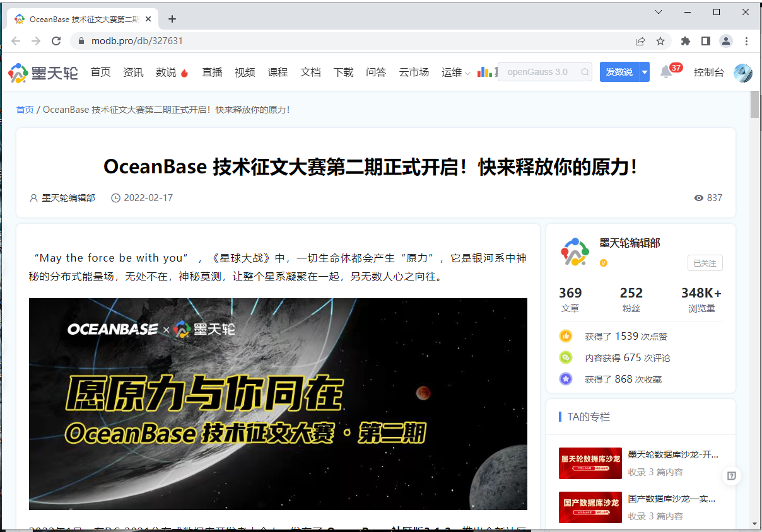Image resolution: width=762 pixels, height=532 pixels.
Task: Open 墨天轮数据库沙龙-开... column link
Action: (673, 454)
